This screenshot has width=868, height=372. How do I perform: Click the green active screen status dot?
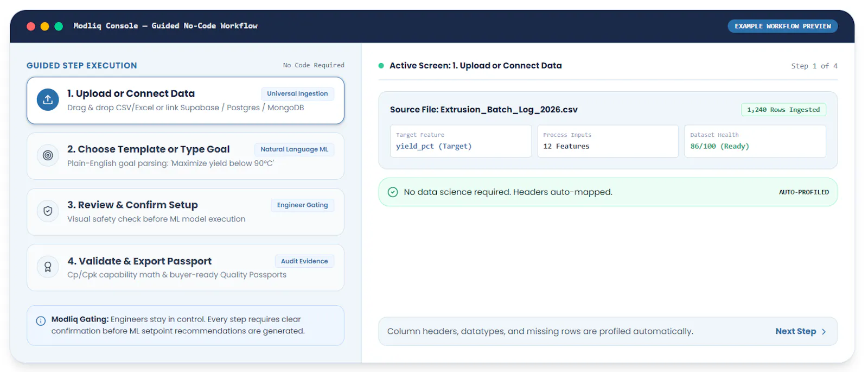(381, 66)
